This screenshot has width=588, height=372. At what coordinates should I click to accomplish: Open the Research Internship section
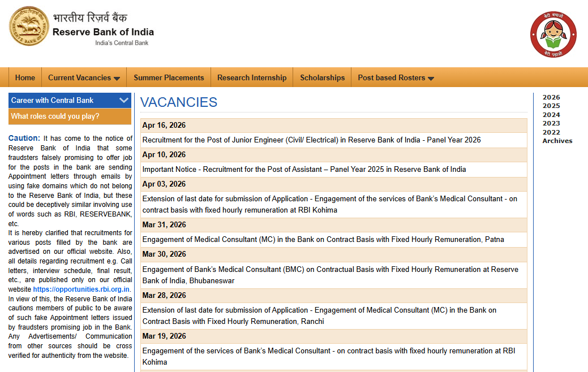click(251, 77)
